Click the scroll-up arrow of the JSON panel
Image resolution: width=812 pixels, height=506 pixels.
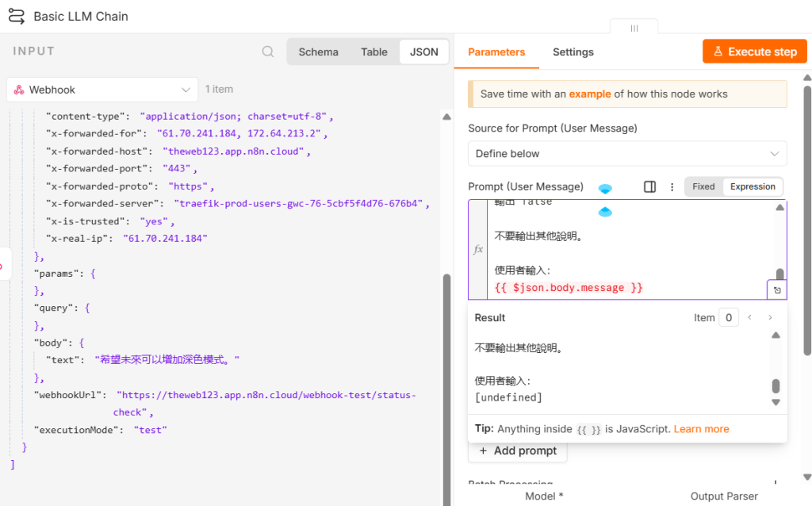pos(447,117)
